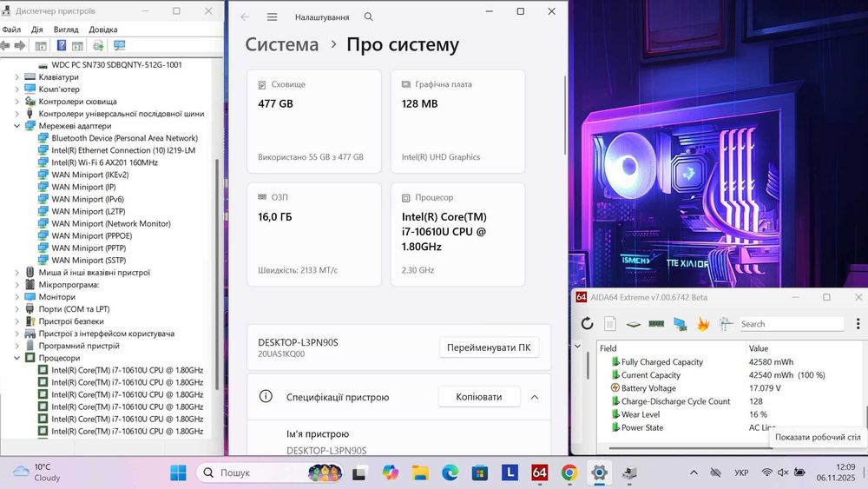868x489 pixels.
Task: Click the Перейменувати ПК button
Action: pos(489,347)
